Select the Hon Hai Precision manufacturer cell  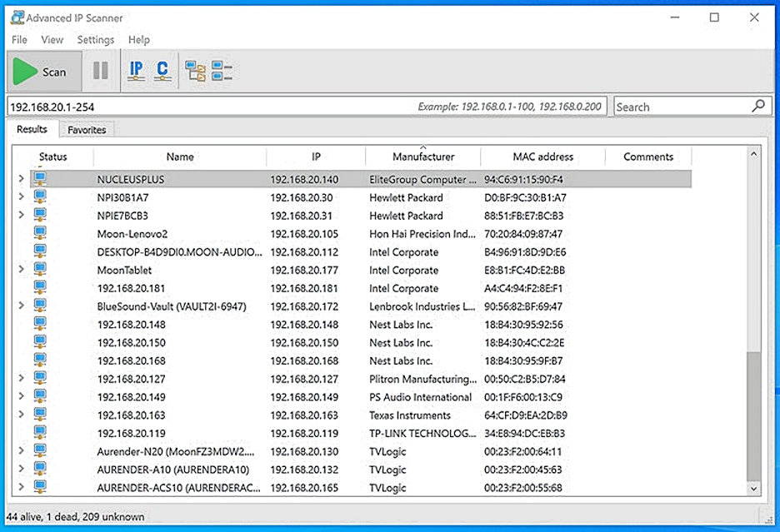tap(422, 234)
